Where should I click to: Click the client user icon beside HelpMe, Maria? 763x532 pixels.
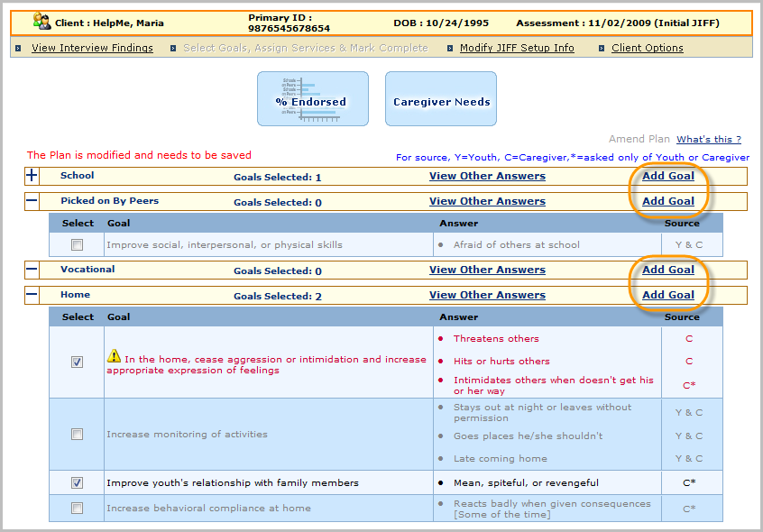click(x=41, y=22)
